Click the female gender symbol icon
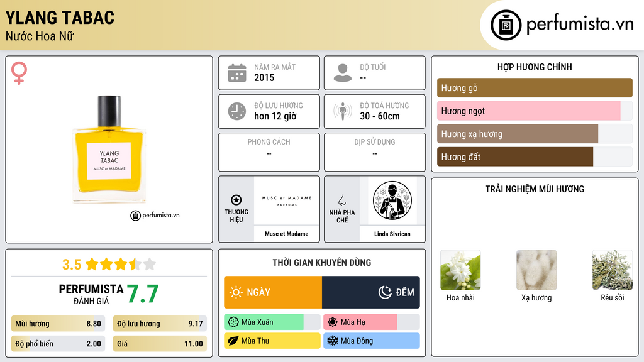This screenshot has height=362, width=644. click(x=19, y=73)
